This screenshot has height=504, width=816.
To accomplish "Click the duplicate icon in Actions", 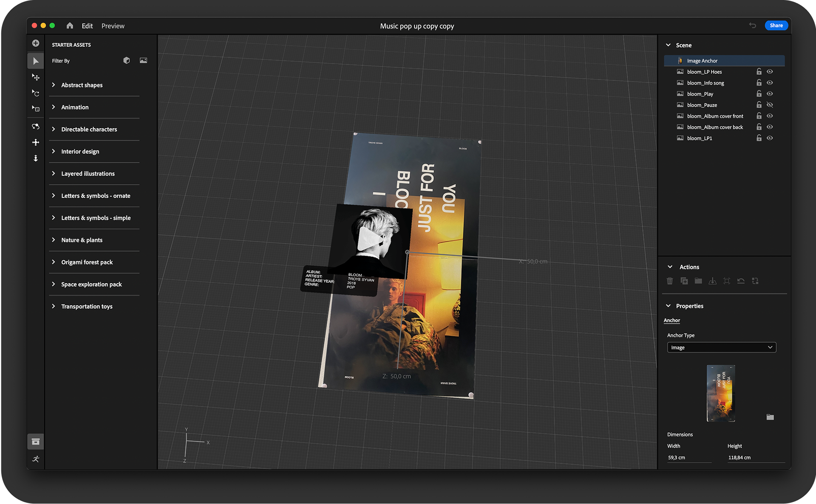I will (684, 281).
